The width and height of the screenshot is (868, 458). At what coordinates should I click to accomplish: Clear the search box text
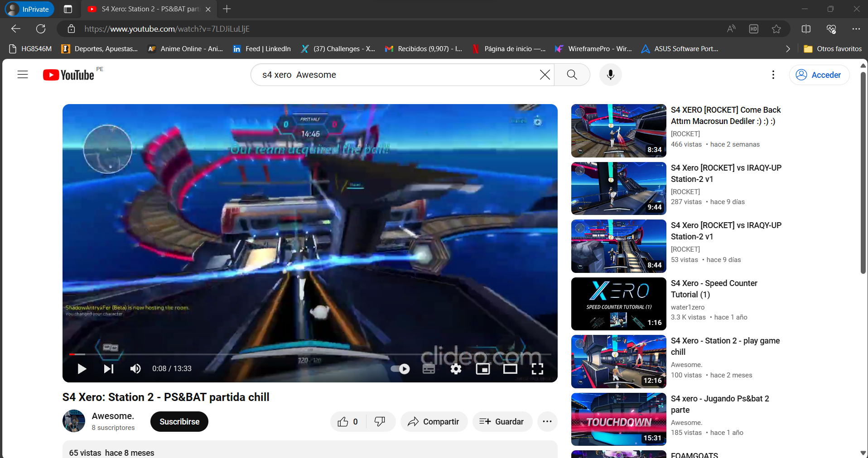click(545, 75)
